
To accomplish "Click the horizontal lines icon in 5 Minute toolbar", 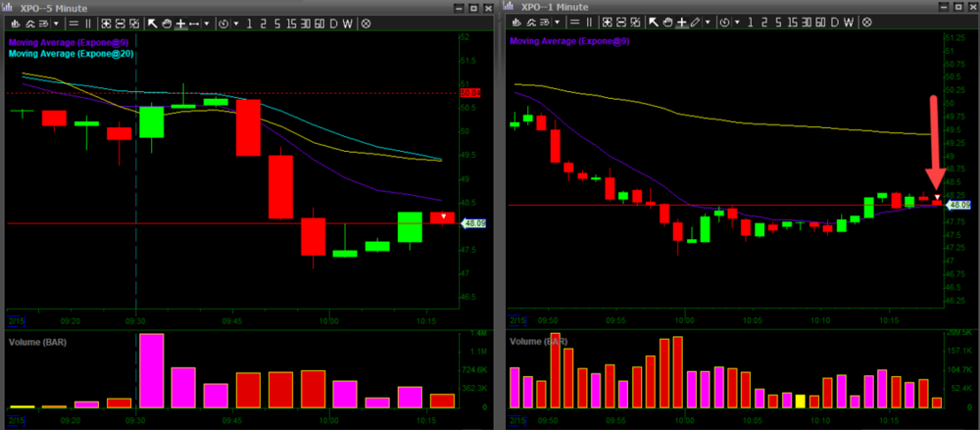I will (x=73, y=23).
